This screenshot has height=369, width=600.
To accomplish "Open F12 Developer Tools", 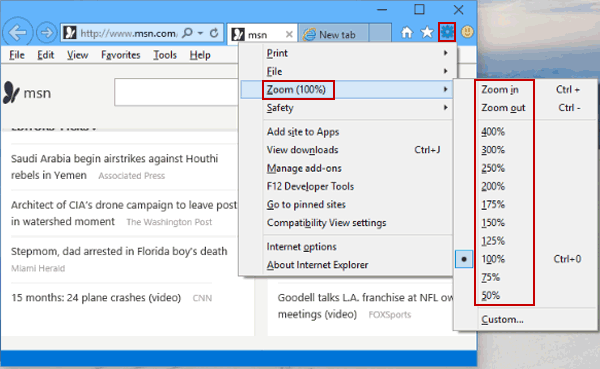I will 346,186.
